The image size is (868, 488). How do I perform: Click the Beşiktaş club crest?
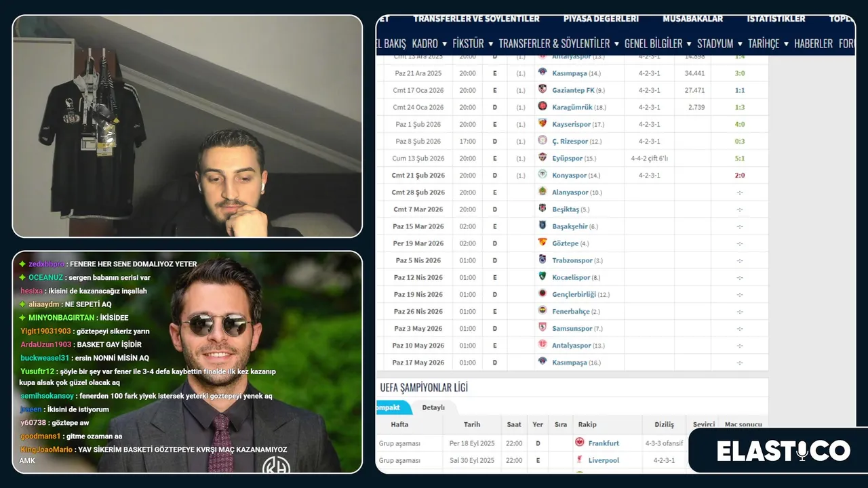tap(542, 209)
